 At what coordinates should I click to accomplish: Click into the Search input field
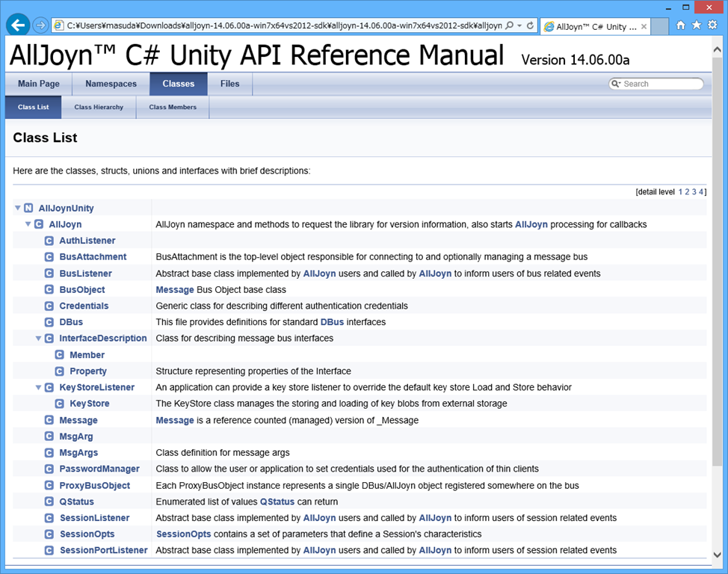click(x=661, y=84)
